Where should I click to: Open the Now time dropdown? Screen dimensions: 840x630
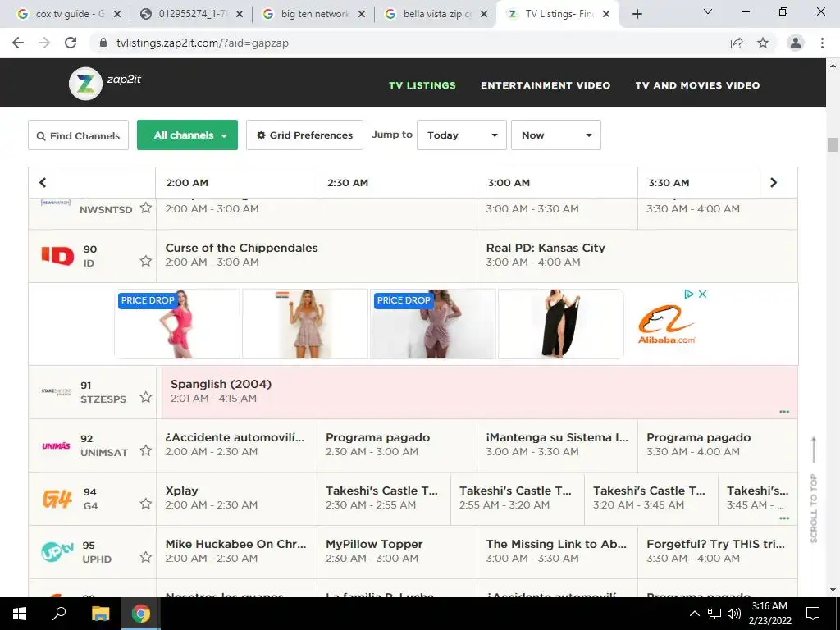(556, 135)
